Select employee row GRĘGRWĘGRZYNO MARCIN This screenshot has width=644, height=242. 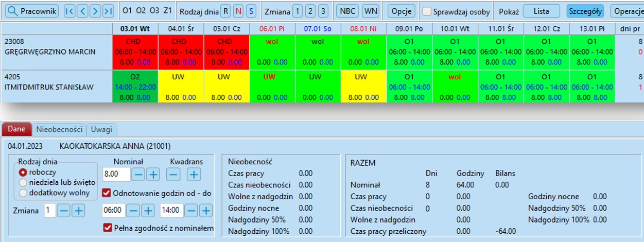click(x=57, y=51)
